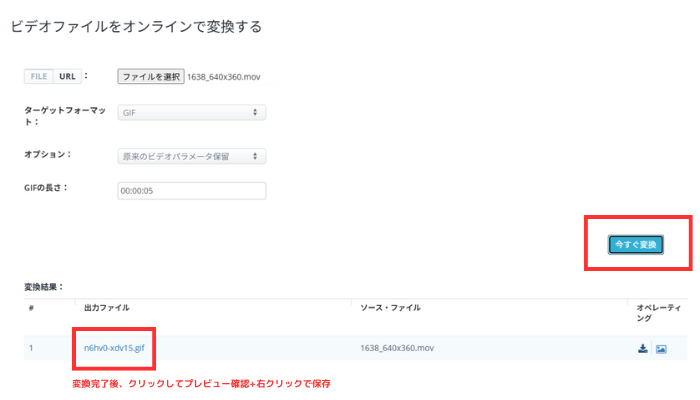Open the ターゲットフォーマット GIF dropdown
700x400 pixels.
(x=192, y=112)
